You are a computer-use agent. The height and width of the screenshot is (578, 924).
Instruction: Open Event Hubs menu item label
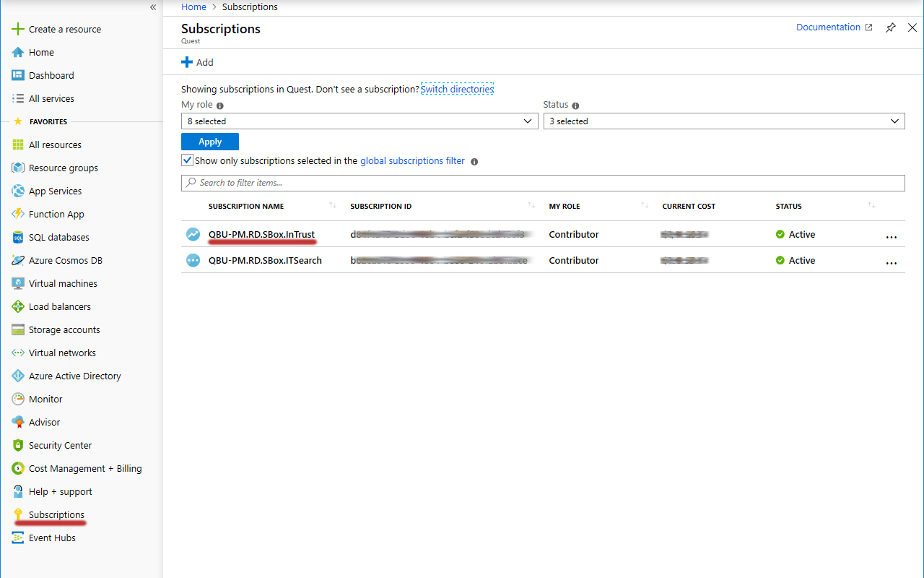tap(52, 538)
